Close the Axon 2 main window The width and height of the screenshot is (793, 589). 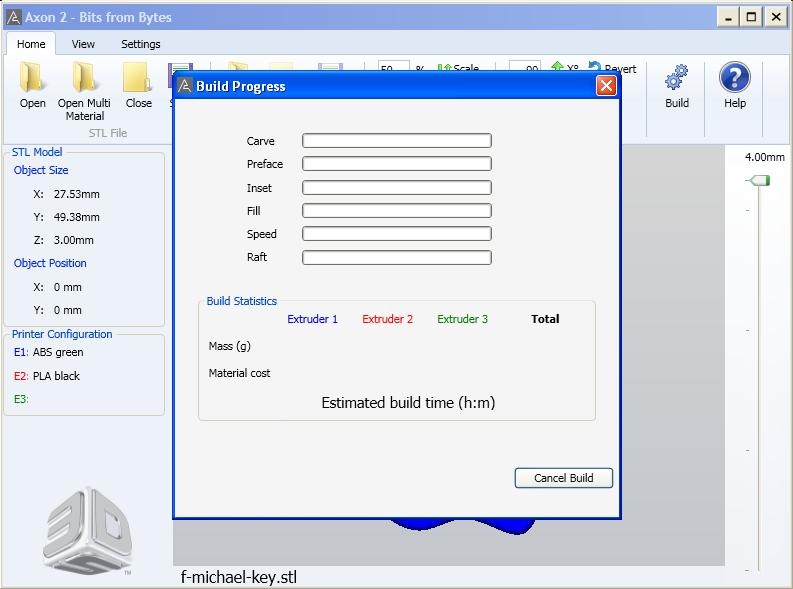[x=776, y=18]
